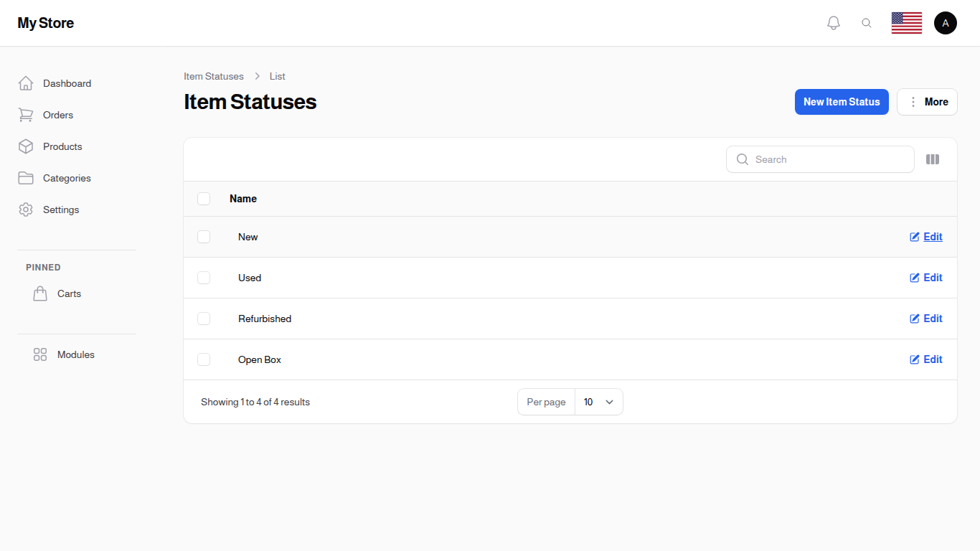Image resolution: width=980 pixels, height=551 pixels.
Task: Toggle the select-all checkbox in the table header
Action: 204,199
